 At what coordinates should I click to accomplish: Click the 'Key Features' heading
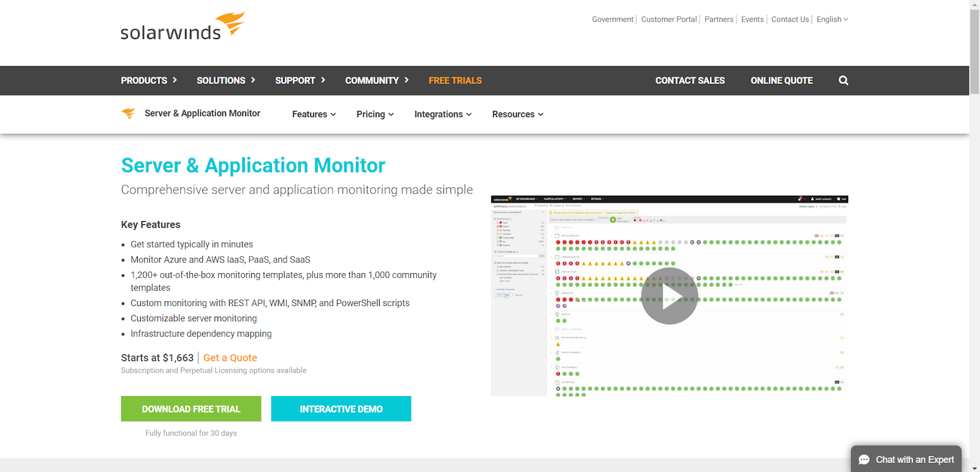(x=151, y=225)
